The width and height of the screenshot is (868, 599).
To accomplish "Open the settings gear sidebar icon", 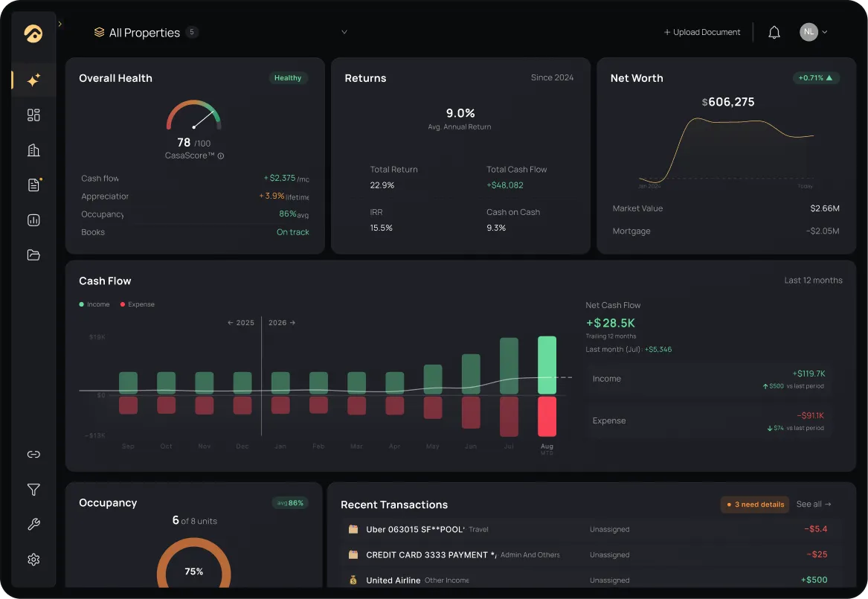I will click(33, 559).
